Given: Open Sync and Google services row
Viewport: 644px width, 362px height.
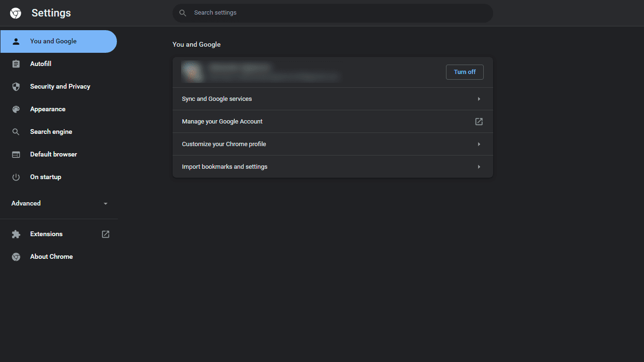Looking at the screenshot, I should [x=333, y=99].
